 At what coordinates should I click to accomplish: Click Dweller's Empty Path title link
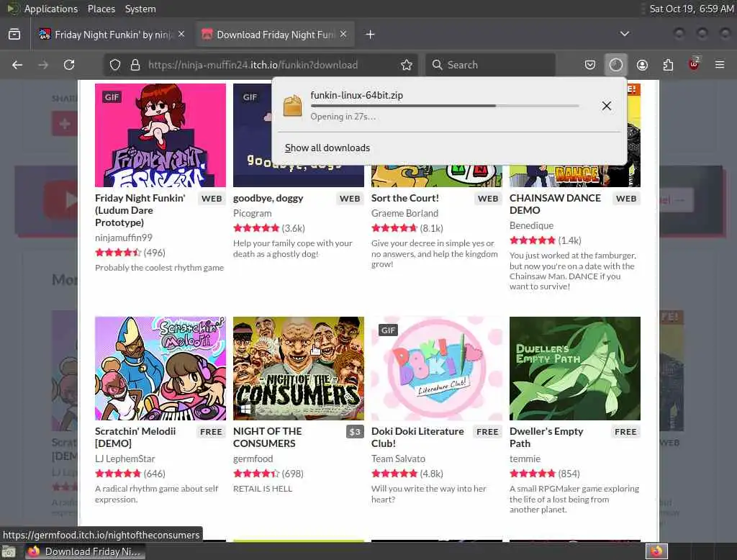[546, 438]
